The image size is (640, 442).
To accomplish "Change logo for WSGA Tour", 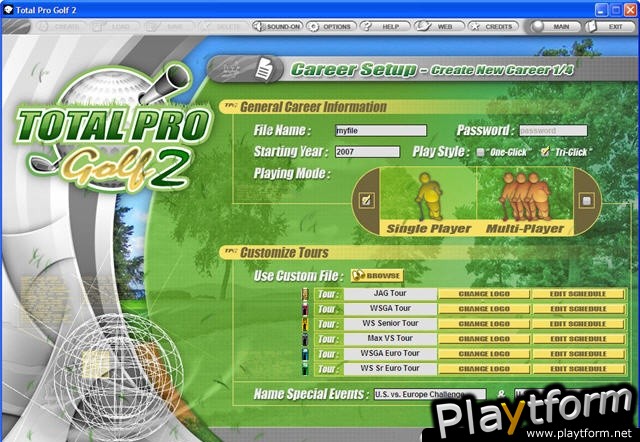I will [x=484, y=309].
